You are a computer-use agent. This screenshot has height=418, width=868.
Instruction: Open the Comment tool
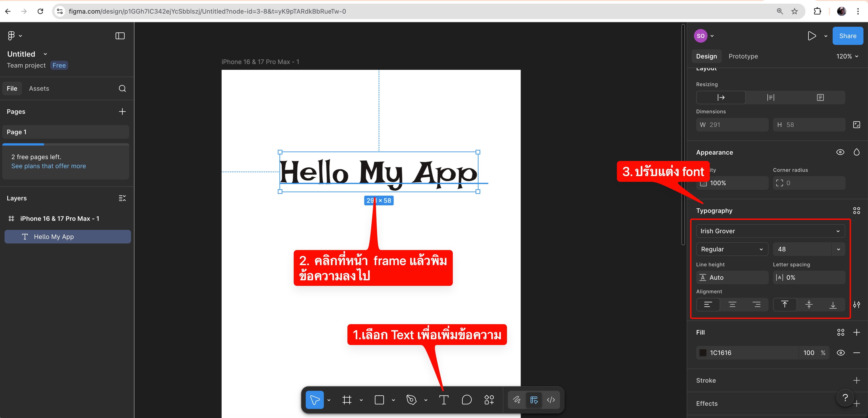(466, 400)
